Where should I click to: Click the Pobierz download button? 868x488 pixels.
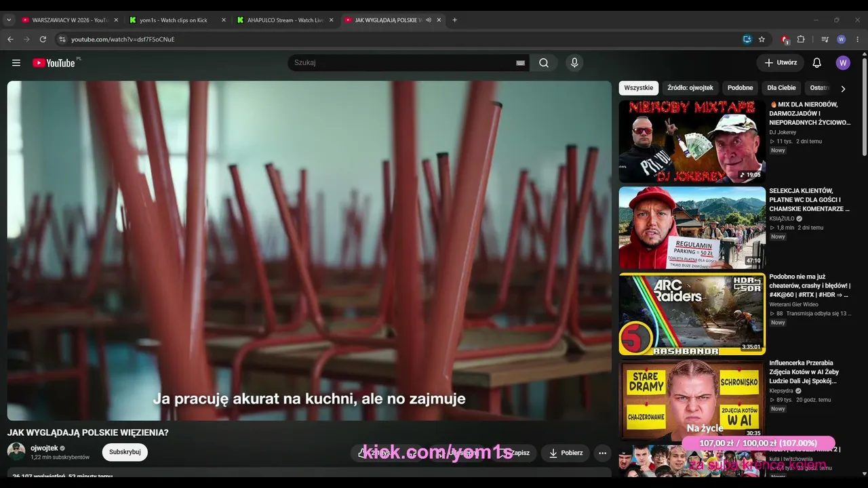coord(565,453)
